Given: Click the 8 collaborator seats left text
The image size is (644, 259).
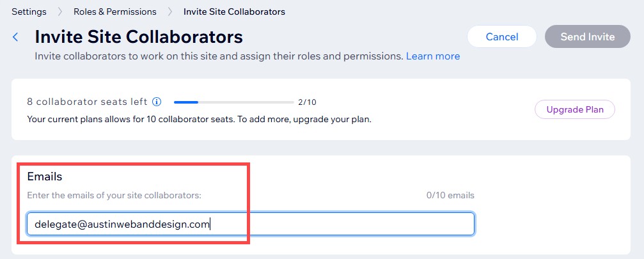Looking at the screenshot, I should click(x=87, y=102).
